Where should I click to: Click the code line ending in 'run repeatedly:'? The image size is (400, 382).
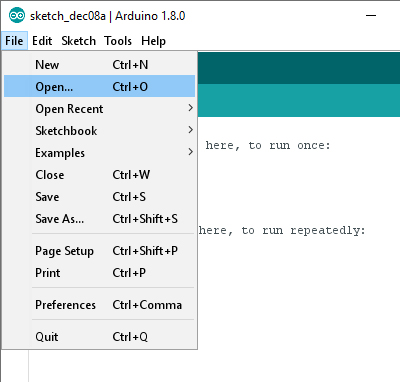[x=282, y=230]
